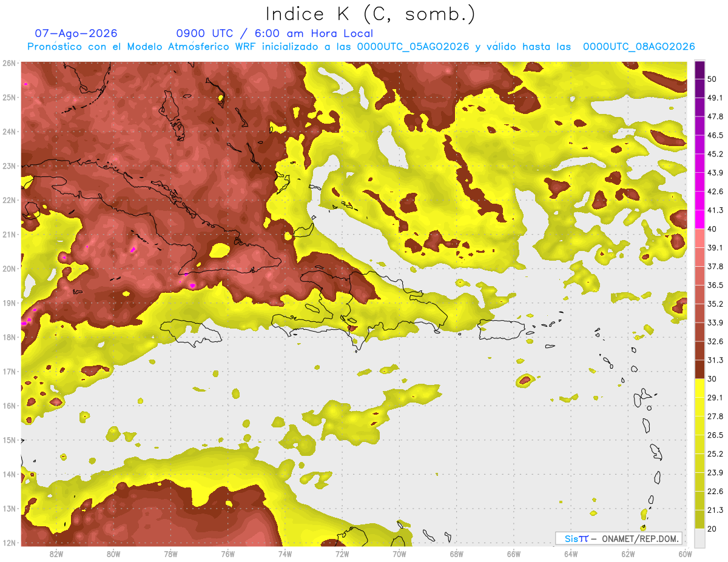728x562 pixels.
Task: Click the colorbar value "35.2"
Action: pos(715,304)
